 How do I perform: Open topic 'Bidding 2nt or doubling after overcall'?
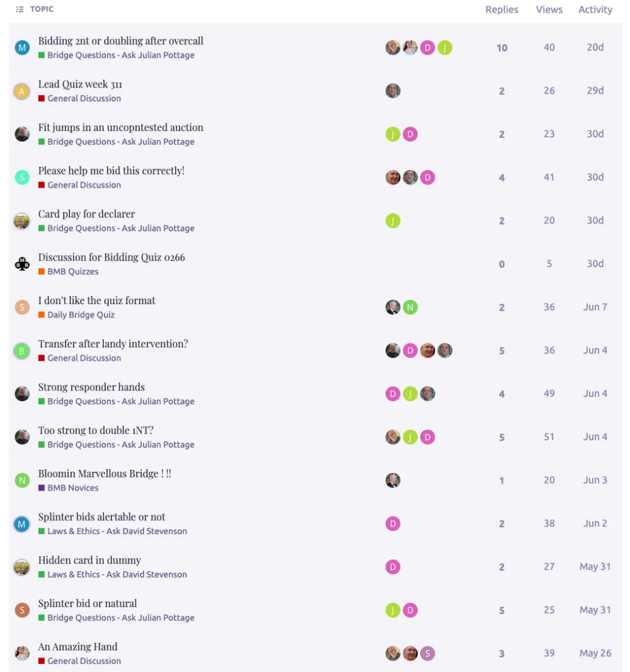pyautogui.click(x=121, y=41)
